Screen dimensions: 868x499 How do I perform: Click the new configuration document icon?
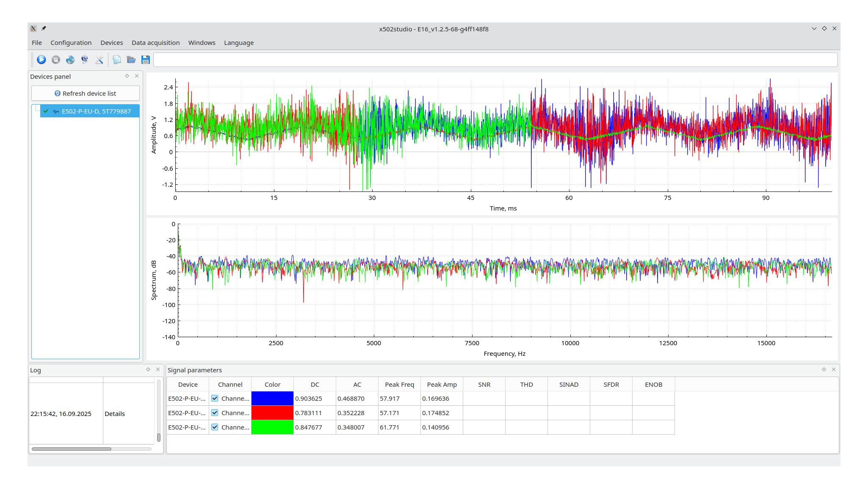pos(116,60)
